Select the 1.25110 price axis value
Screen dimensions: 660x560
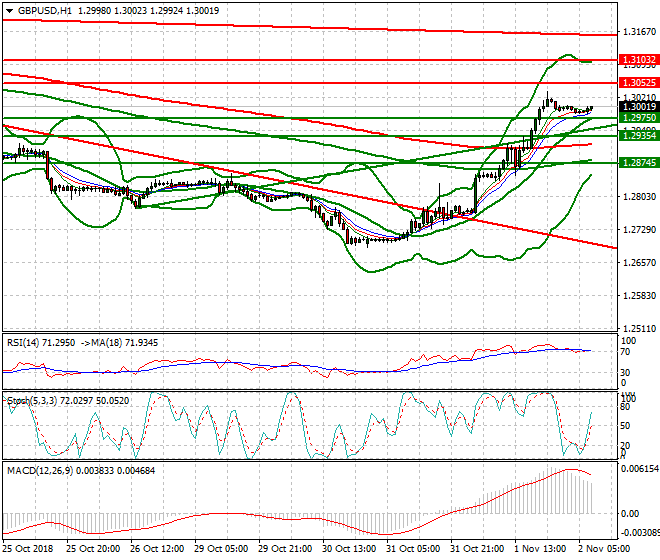[x=639, y=328]
